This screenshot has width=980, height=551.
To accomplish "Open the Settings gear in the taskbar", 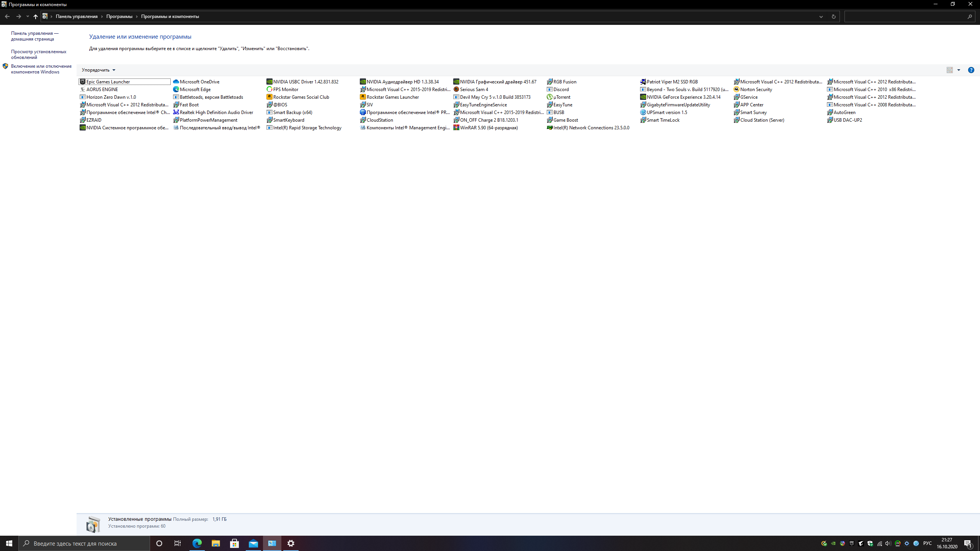I will (x=291, y=543).
